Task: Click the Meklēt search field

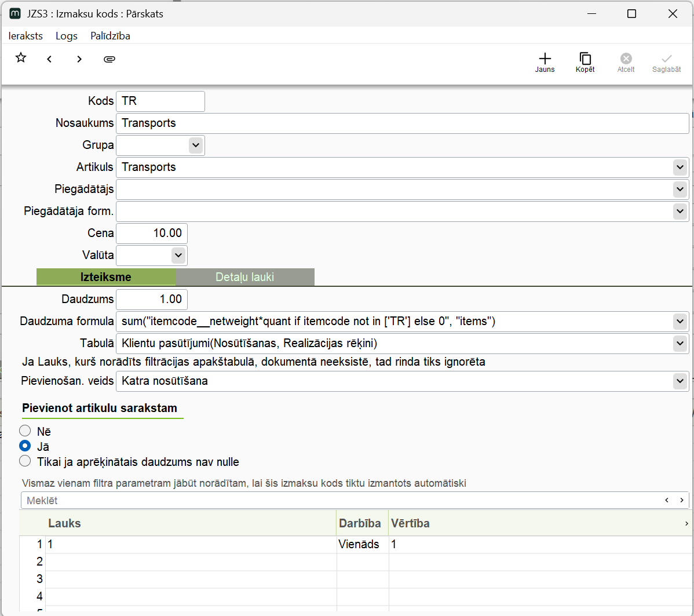Action: [342, 500]
